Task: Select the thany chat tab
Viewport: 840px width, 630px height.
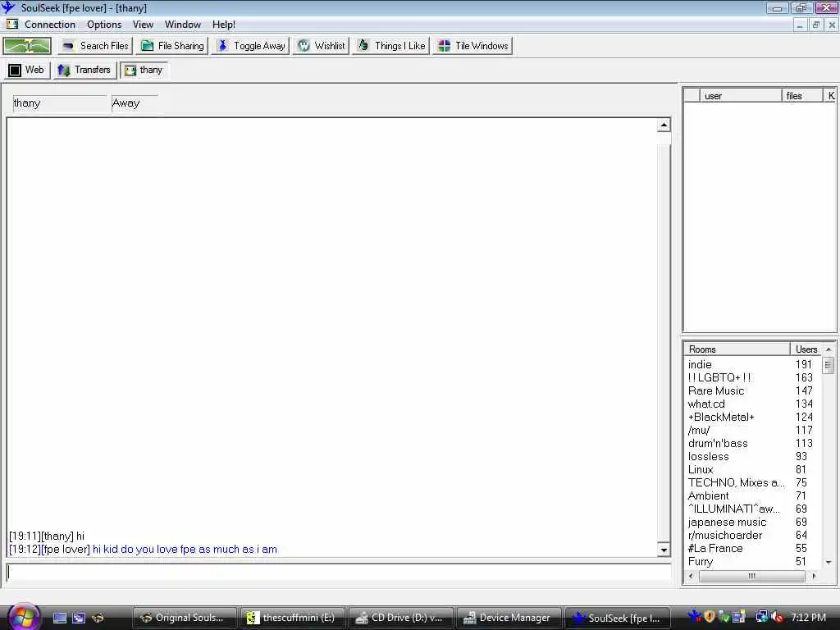Action: click(144, 71)
